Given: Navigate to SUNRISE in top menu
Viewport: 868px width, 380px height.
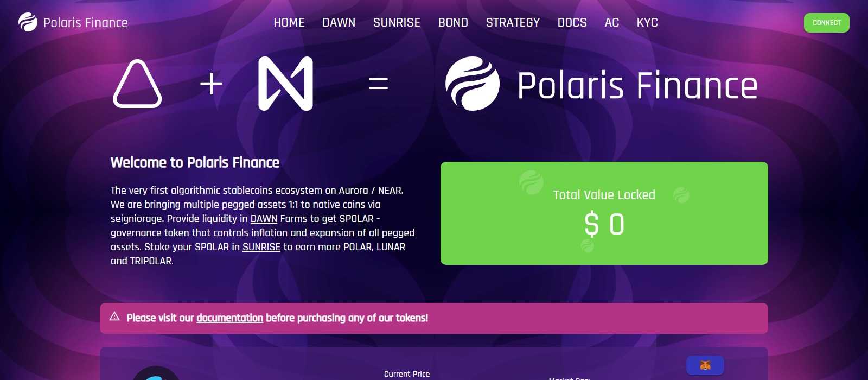Looking at the screenshot, I should 397,23.
